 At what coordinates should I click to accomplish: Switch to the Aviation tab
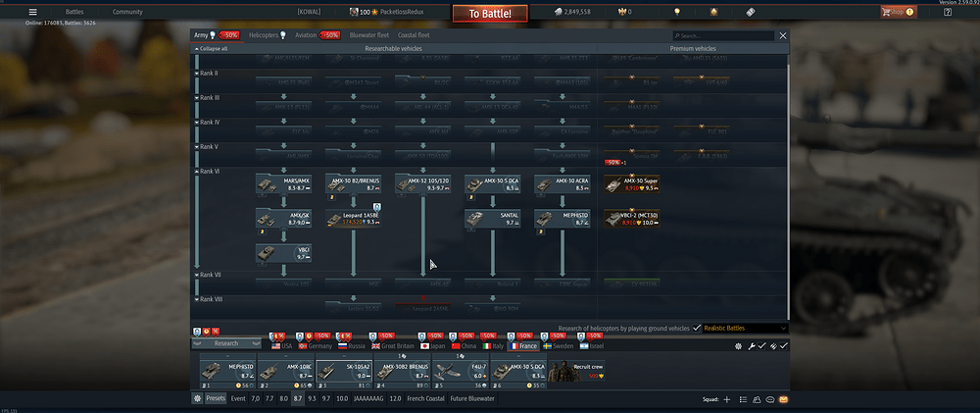click(318, 35)
